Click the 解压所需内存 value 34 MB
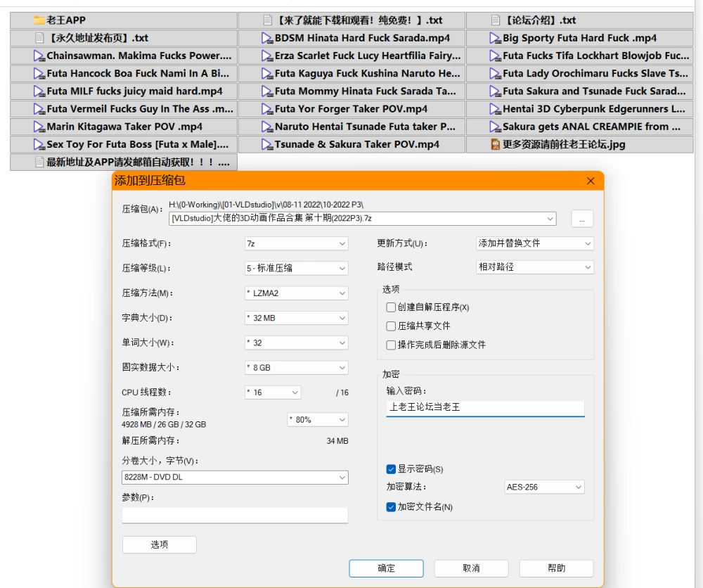Viewport: 703px width, 588px height. pyautogui.click(x=337, y=441)
